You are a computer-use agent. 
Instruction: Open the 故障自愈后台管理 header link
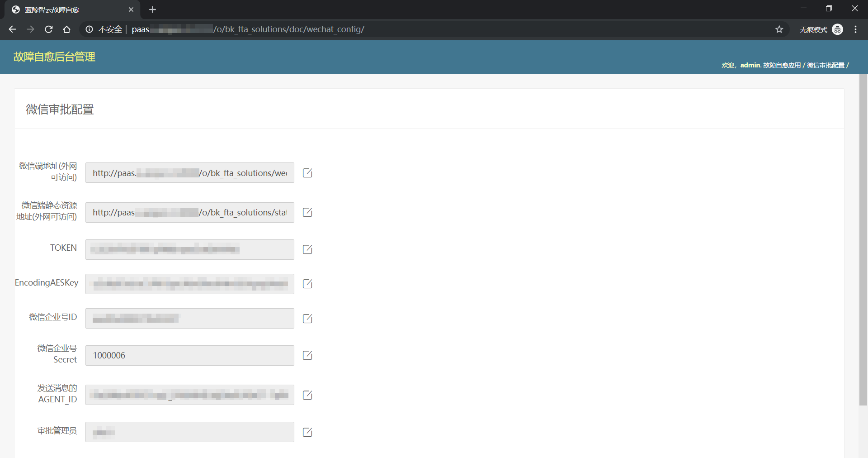[x=54, y=57]
